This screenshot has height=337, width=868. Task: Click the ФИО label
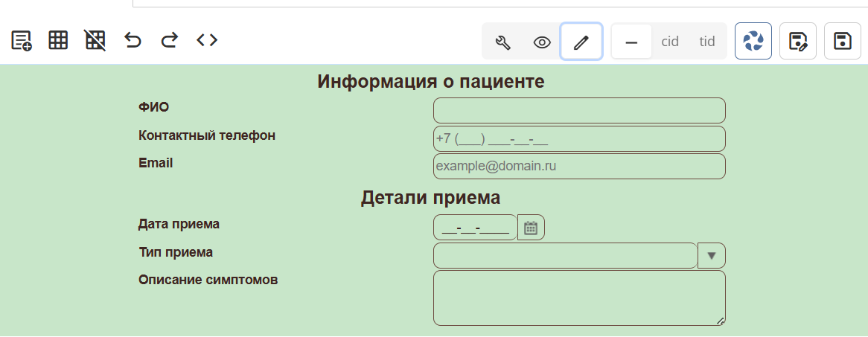point(154,107)
